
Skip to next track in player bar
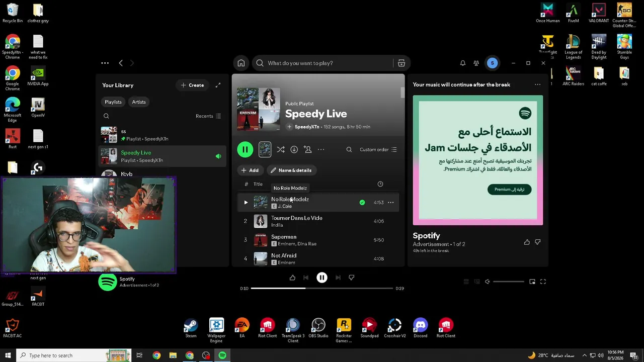338,278
